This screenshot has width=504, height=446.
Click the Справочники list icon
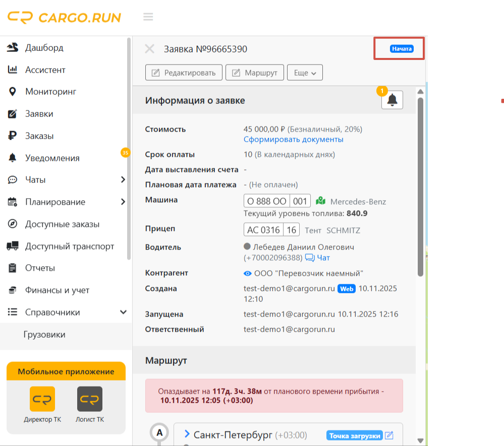point(13,312)
